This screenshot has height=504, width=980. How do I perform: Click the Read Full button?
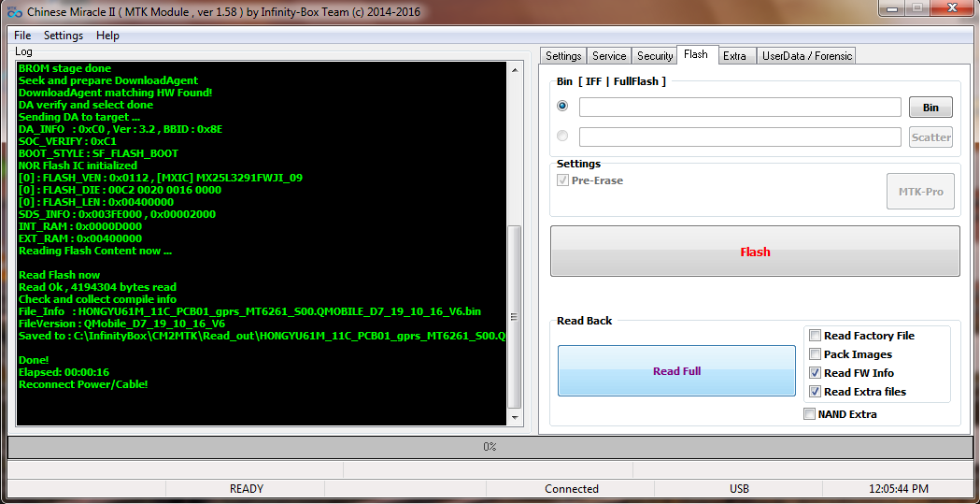pyautogui.click(x=676, y=371)
